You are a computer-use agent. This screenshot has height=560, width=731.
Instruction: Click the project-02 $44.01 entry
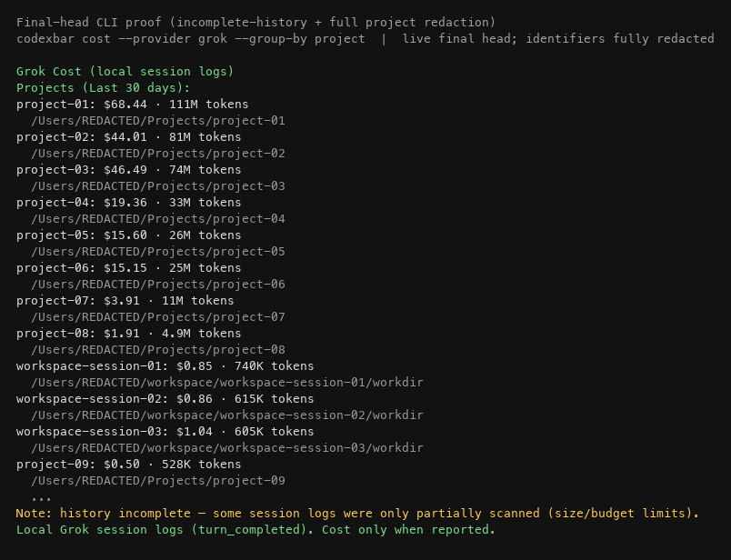pyautogui.click(x=129, y=137)
